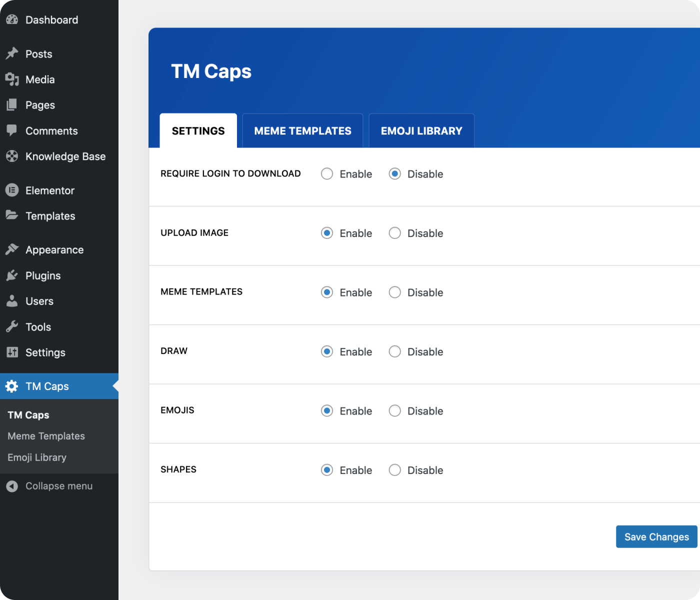Select Disable for the Draw feature
The height and width of the screenshot is (600, 700).
[x=395, y=351]
